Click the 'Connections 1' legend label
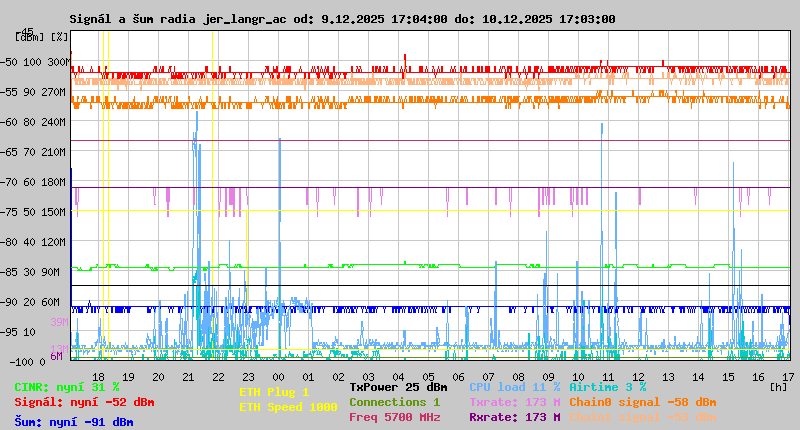This screenshot has height=430, width=800. click(x=395, y=402)
